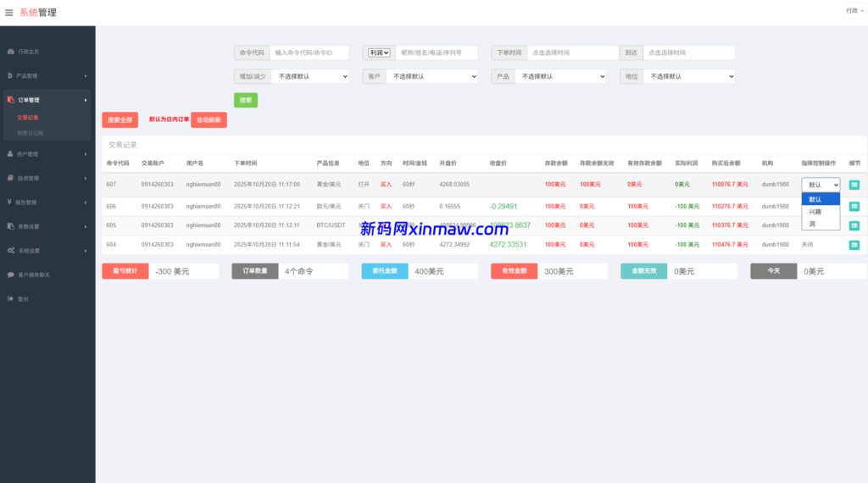Click the 到达 end time field

[689, 53]
